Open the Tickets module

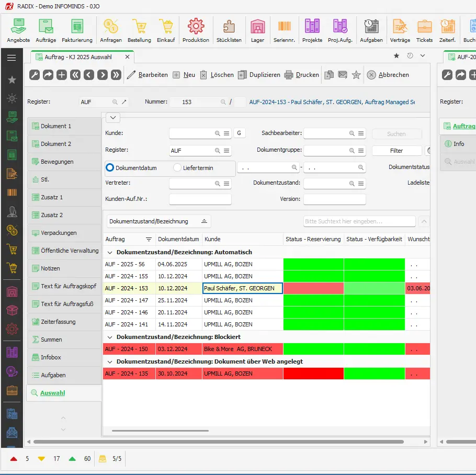[x=424, y=30]
